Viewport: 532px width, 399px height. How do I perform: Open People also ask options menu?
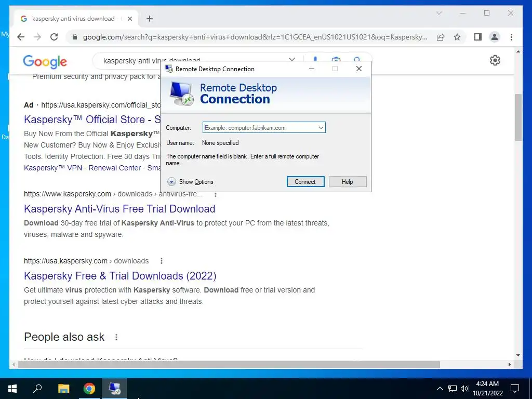click(x=116, y=337)
